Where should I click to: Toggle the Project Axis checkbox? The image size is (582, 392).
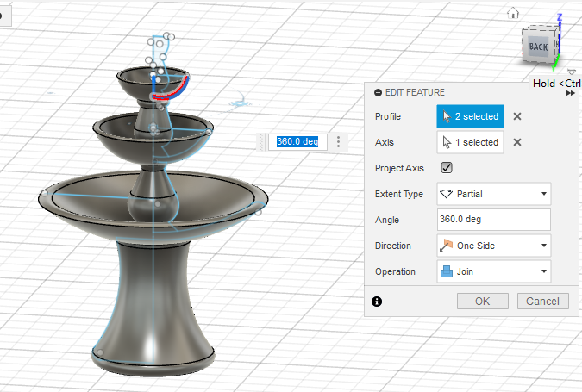click(x=447, y=168)
